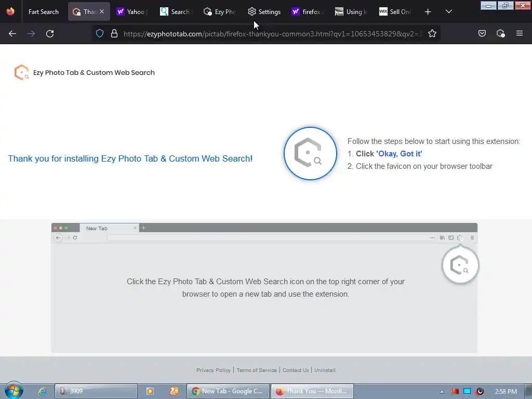
Task: Reload the current page
Action: 50,34
